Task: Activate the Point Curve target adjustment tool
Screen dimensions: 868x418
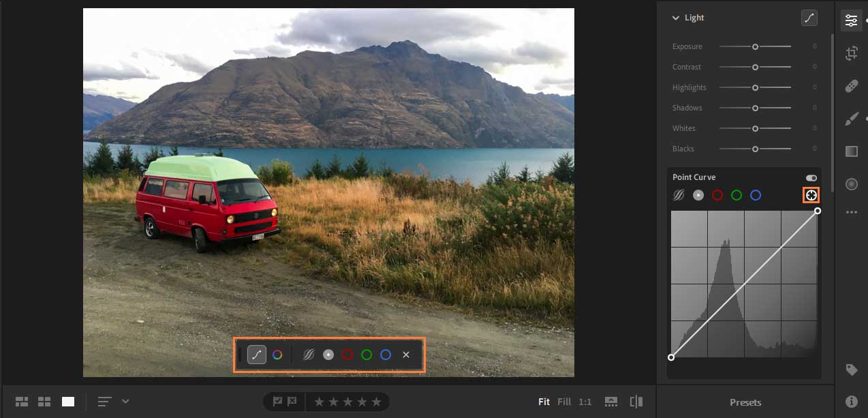Action: 811,196
